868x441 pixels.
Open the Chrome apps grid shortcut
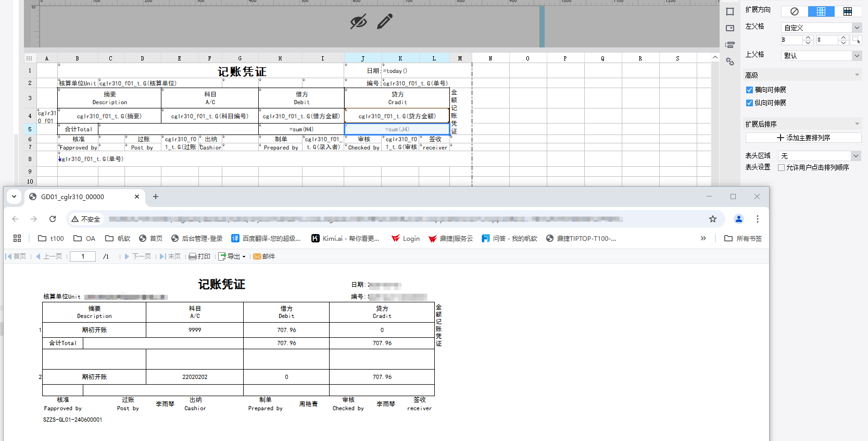pyautogui.click(x=17, y=238)
